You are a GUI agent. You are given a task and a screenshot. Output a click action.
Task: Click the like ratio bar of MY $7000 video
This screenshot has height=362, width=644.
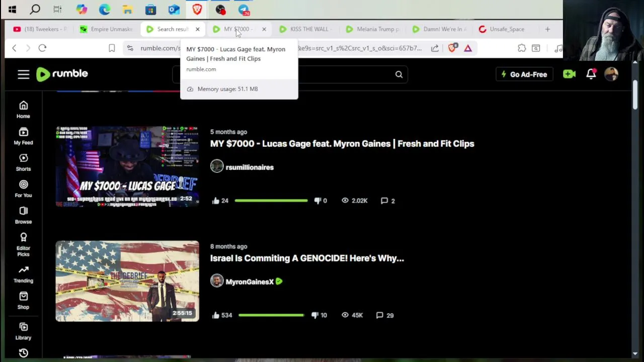click(x=271, y=201)
